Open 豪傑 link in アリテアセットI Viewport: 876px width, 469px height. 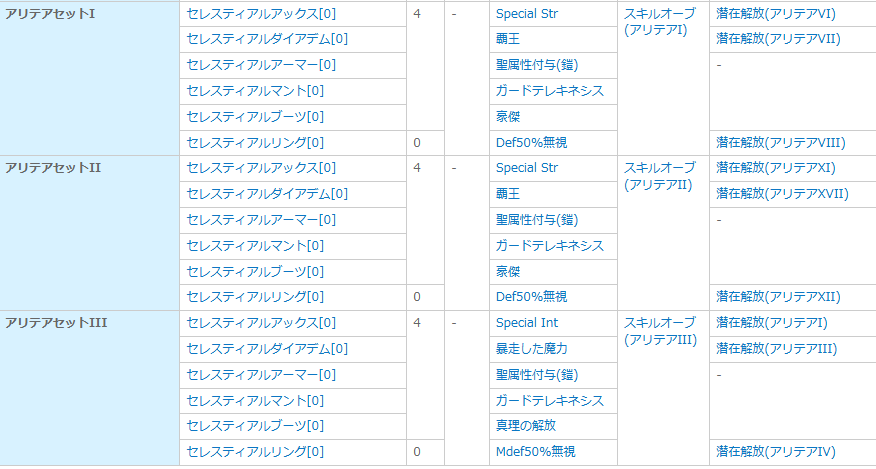tap(508, 116)
